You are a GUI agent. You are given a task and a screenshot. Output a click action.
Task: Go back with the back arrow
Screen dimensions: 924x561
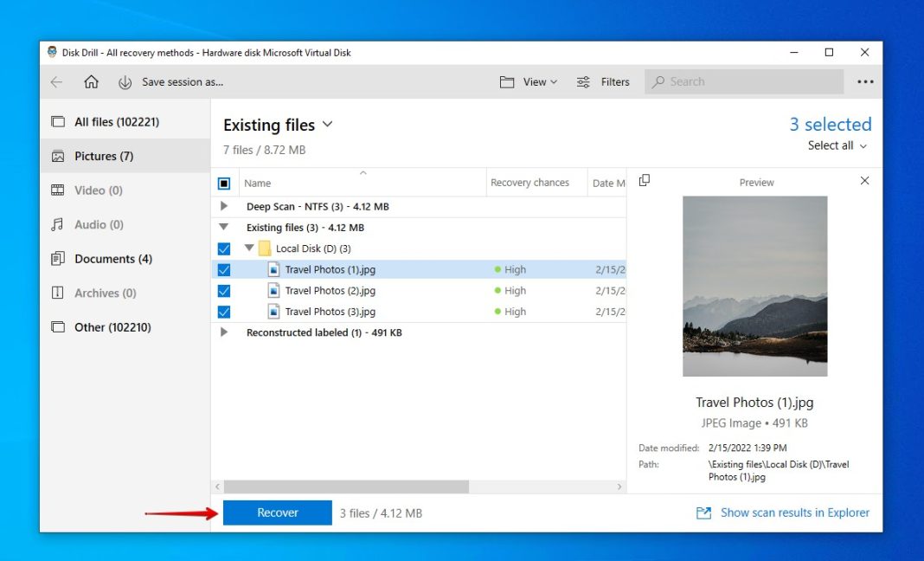pyautogui.click(x=56, y=82)
